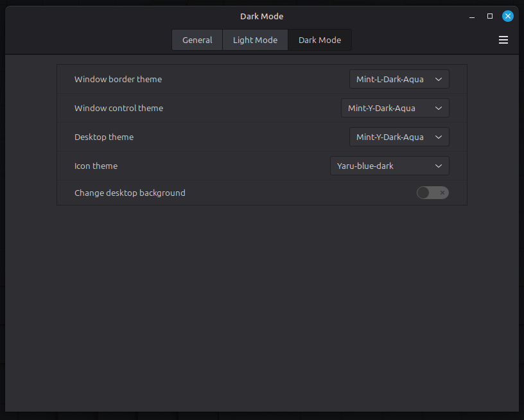This screenshot has height=420, width=524.
Task: Click the Window border theme label
Action: pos(118,79)
